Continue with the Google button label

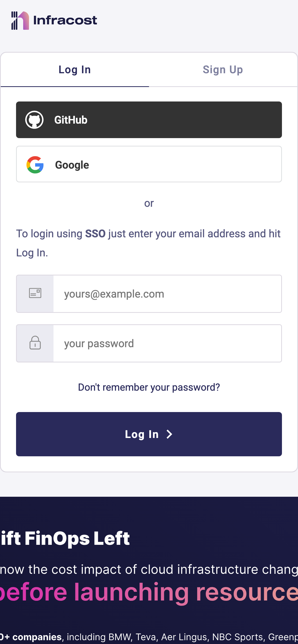pyautogui.click(x=72, y=165)
